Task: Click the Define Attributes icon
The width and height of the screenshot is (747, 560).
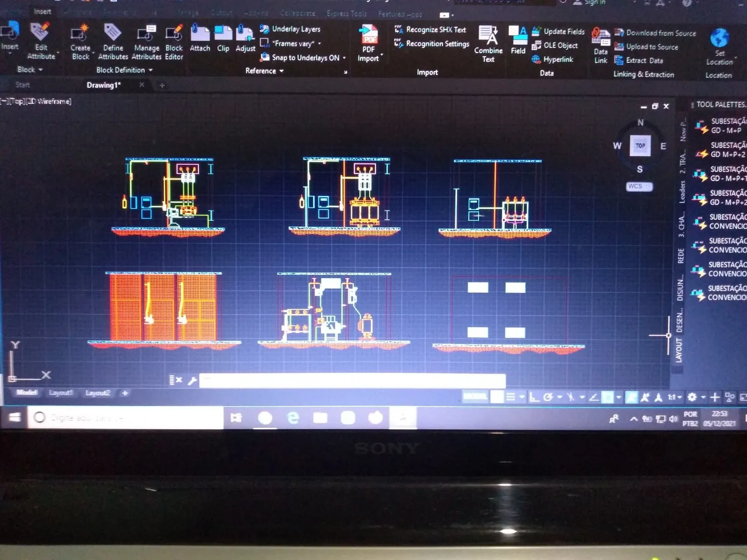Action: [113, 35]
